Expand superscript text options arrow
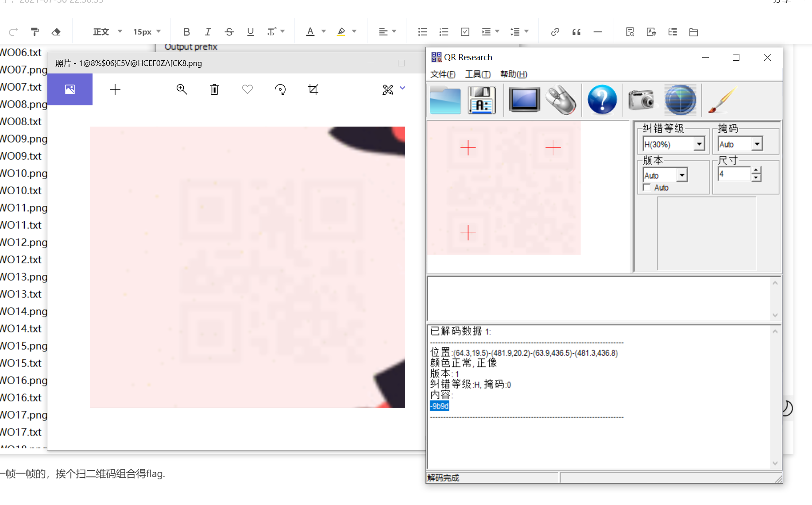812x505 pixels. point(282,31)
